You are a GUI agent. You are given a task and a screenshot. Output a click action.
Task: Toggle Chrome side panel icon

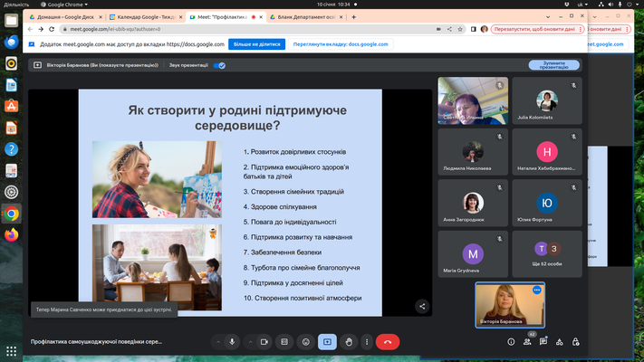click(x=474, y=29)
